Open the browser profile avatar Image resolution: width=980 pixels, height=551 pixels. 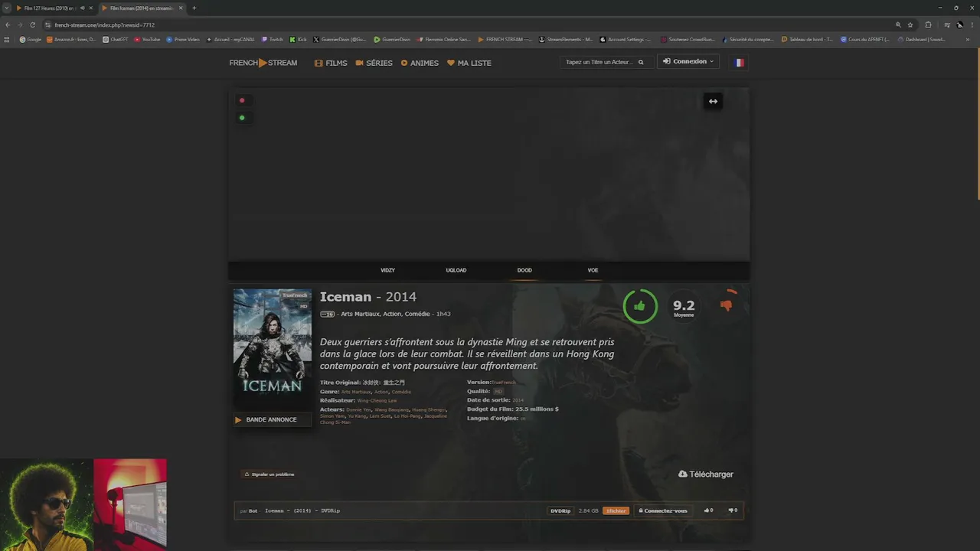coord(959,24)
